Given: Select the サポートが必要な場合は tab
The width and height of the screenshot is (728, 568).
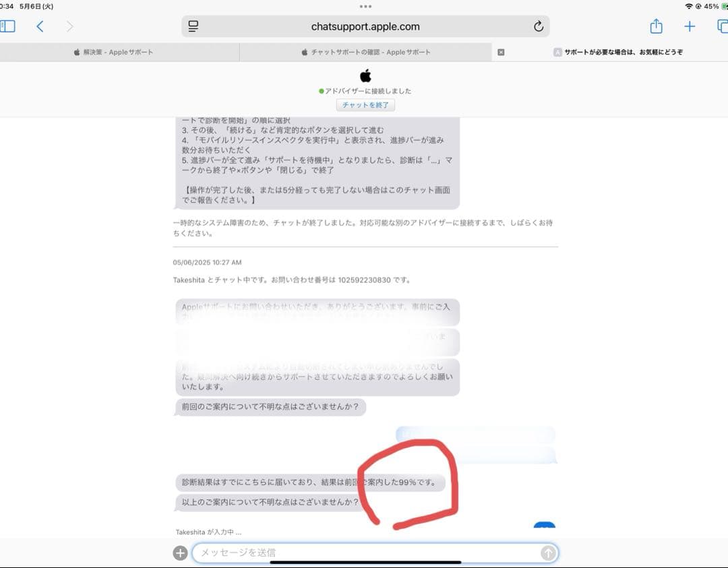Looking at the screenshot, I should click(x=618, y=52).
